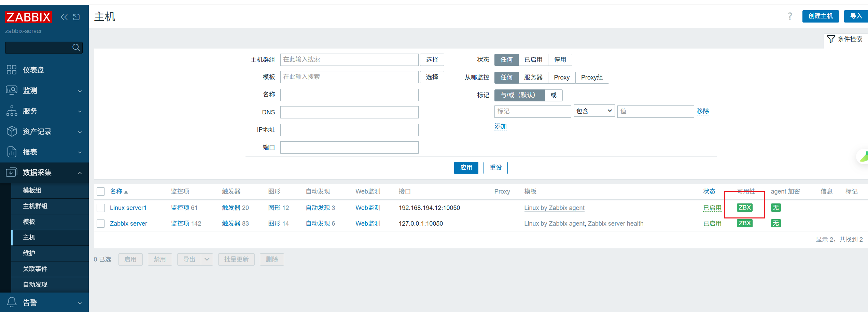Click the 资产记录 inventory icon

point(12,131)
